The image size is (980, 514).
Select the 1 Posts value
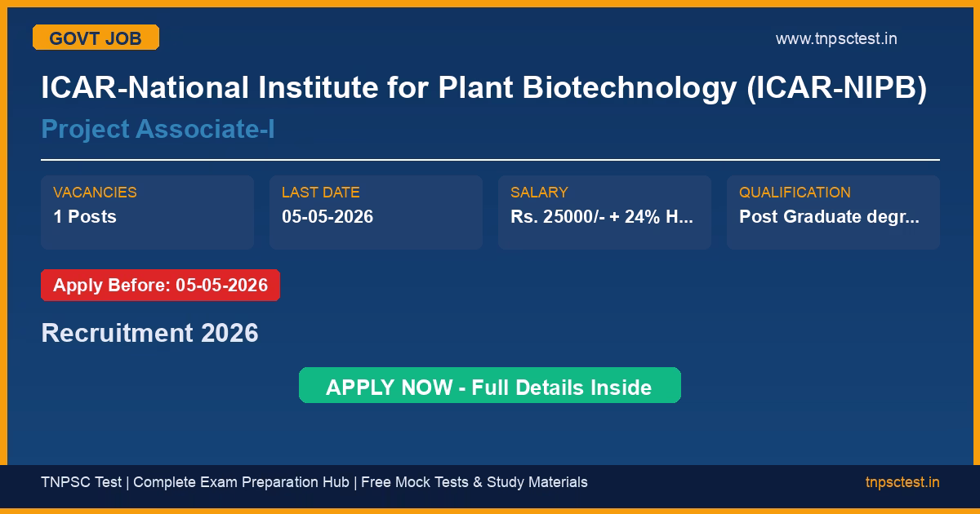(x=85, y=216)
